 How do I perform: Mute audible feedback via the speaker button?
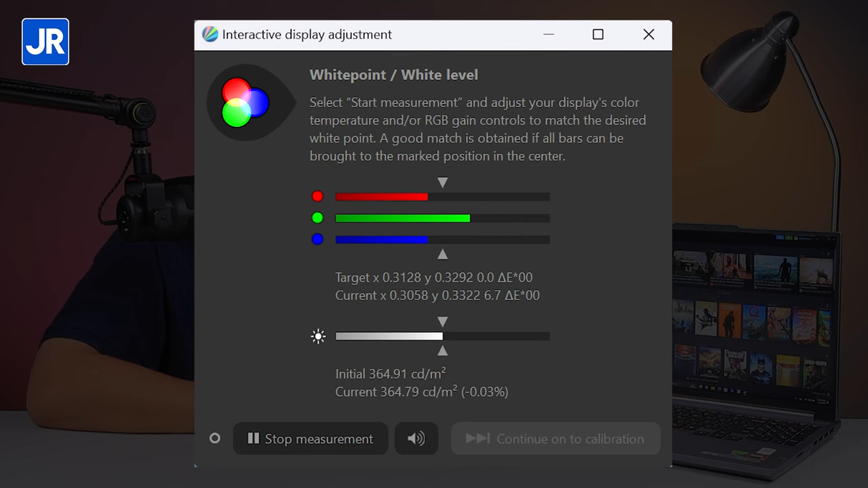tap(416, 439)
